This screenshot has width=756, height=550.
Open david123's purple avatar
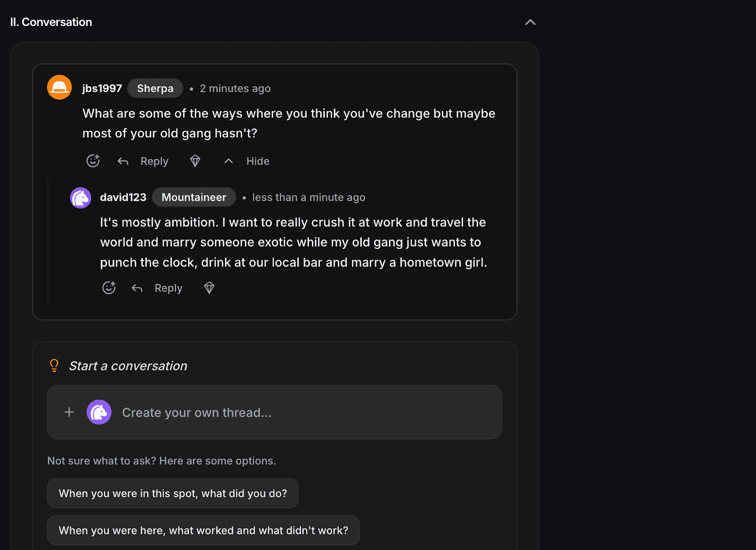80,198
